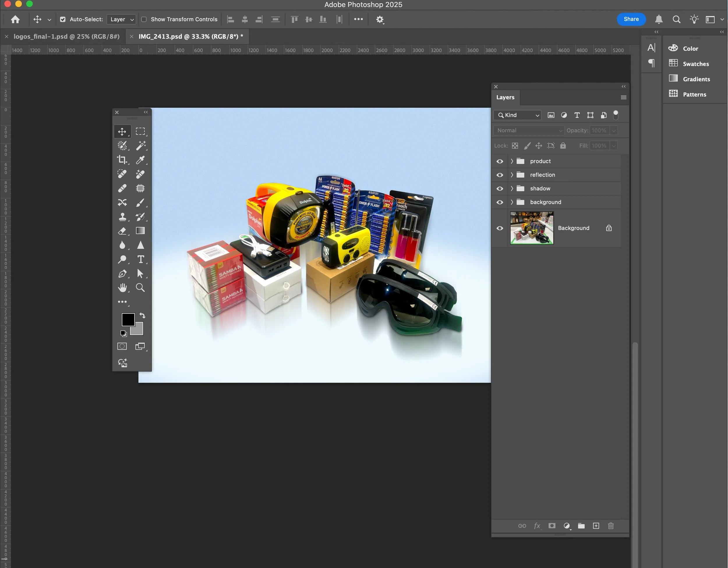
Task: Select the Eyedropper tool
Action: click(x=140, y=160)
